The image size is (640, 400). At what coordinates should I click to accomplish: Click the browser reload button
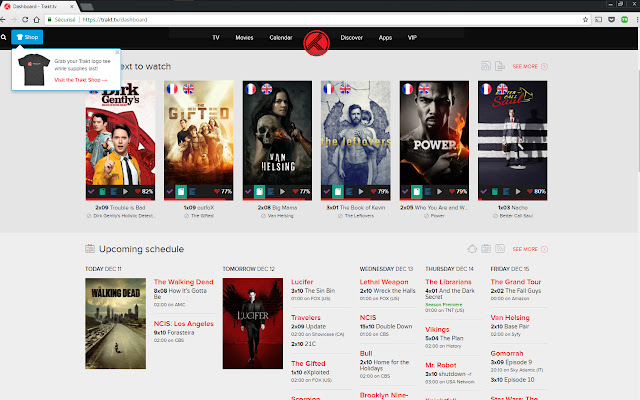pyautogui.click(x=25, y=20)
